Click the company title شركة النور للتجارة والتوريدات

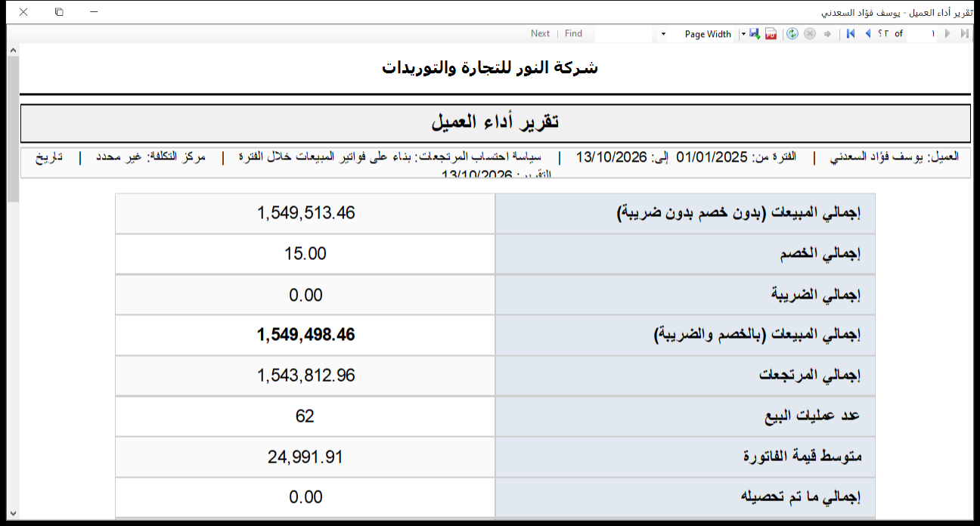pos(490,67)
